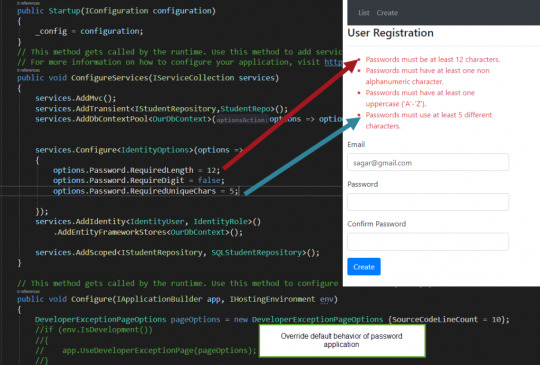Click the '//if (env.IsDevelopment())' comment line

(x=94, y=330)
